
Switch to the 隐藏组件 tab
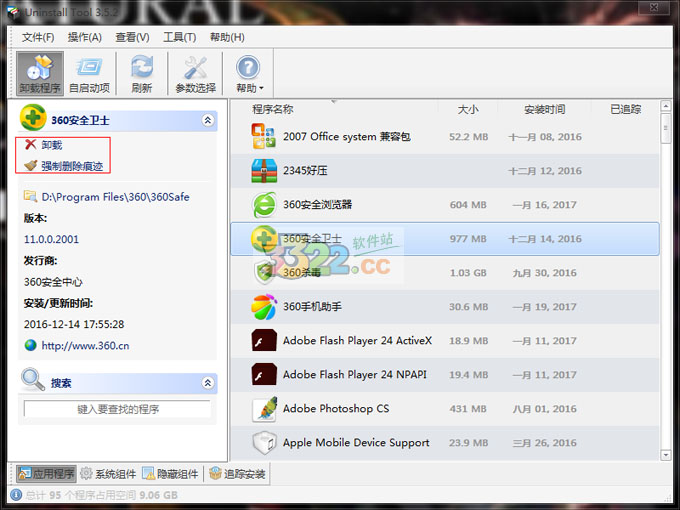(x=170, y=474)
